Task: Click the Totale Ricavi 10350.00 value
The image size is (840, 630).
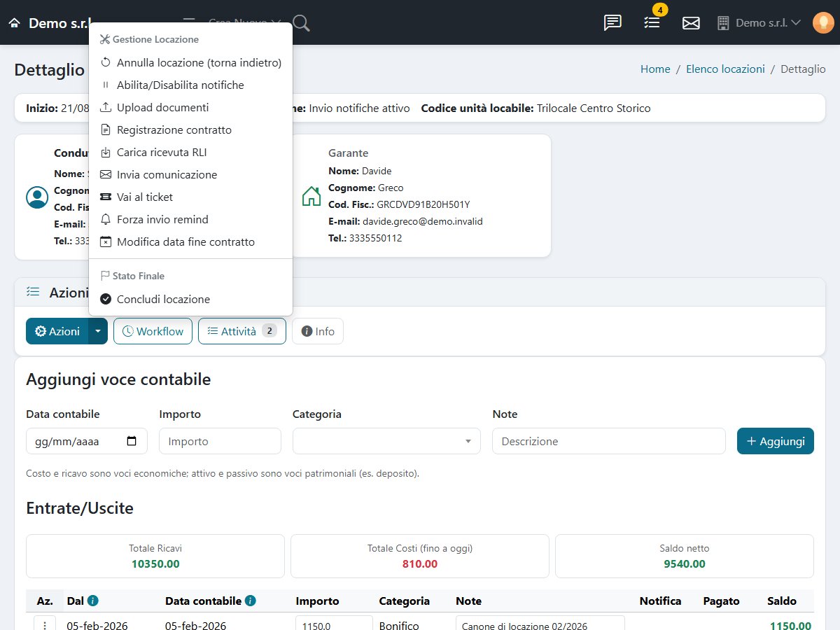Action: pos(155,563)
